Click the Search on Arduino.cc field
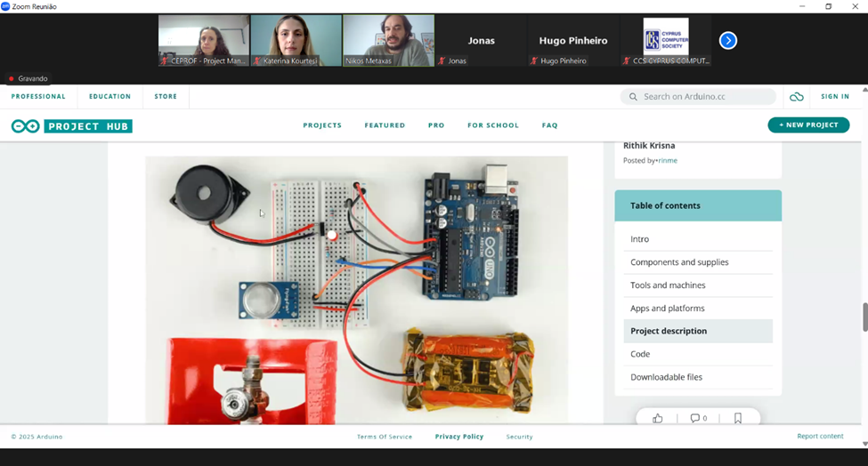868x466 pixels. click(699, 97)
